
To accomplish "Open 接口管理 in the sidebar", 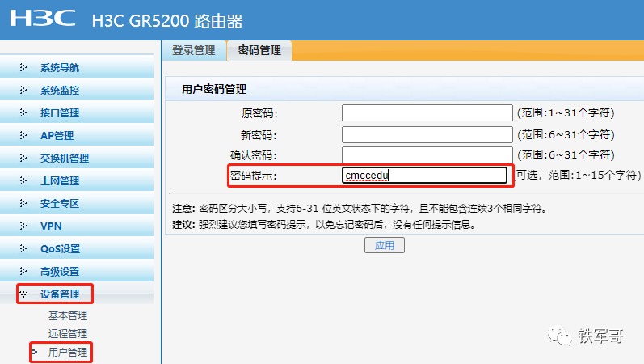I will click(x=60, y=113).
